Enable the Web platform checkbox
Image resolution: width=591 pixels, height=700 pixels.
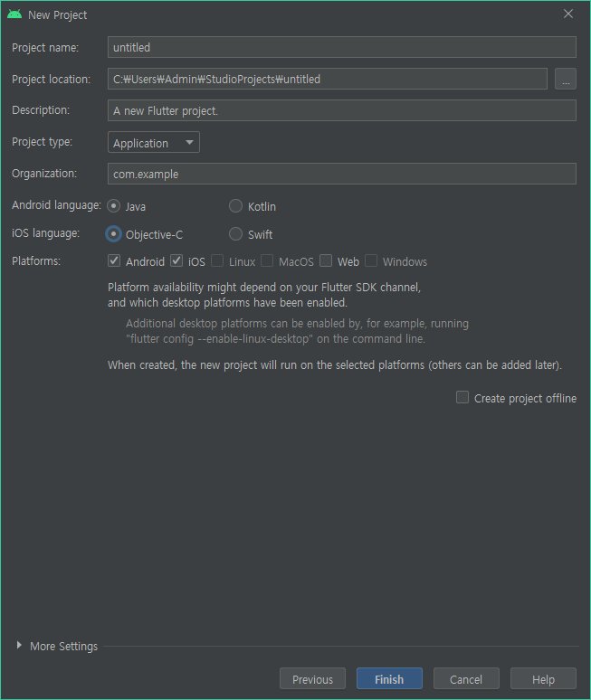pos(326,260)
